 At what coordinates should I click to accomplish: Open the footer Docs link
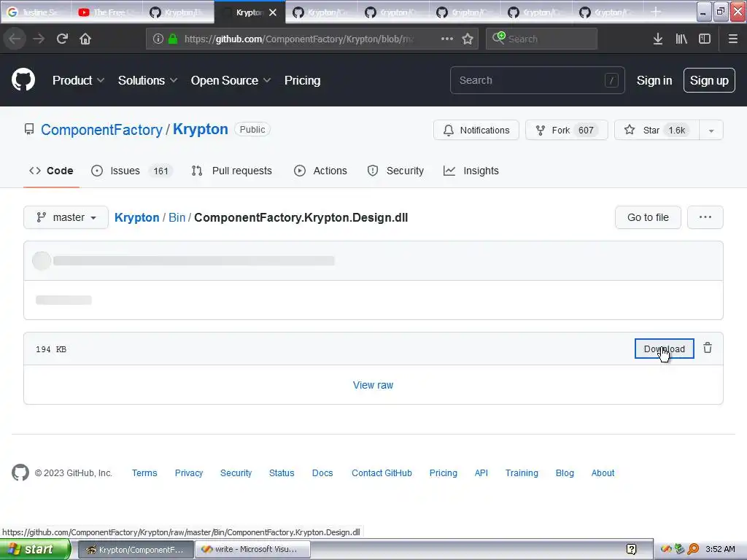tap(322, 472)
